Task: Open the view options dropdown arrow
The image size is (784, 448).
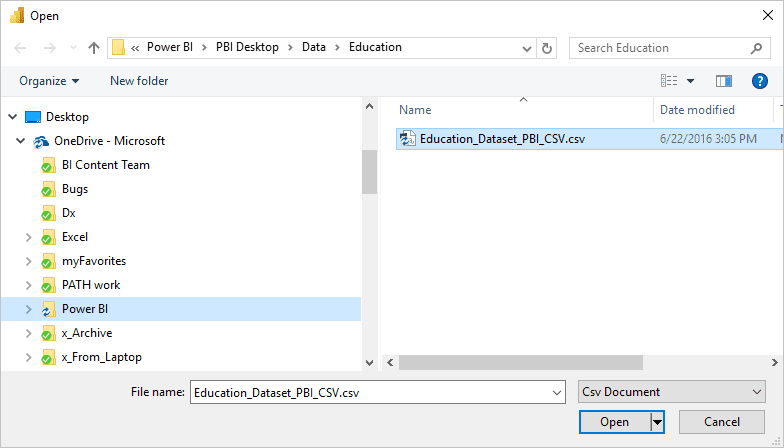Action: (690, 81)
